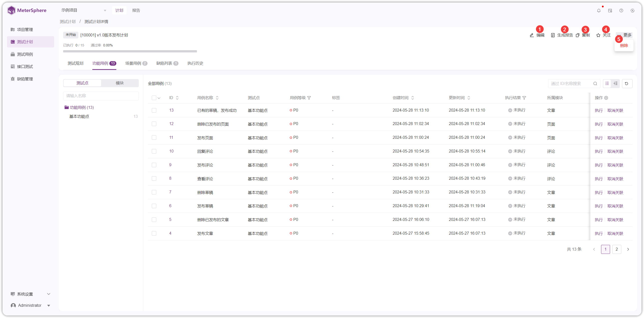Viewport: 644px width, 318px height.
Task: Check the row for 删除草稿
Action: pyautogui.click(x=154, y=192)
